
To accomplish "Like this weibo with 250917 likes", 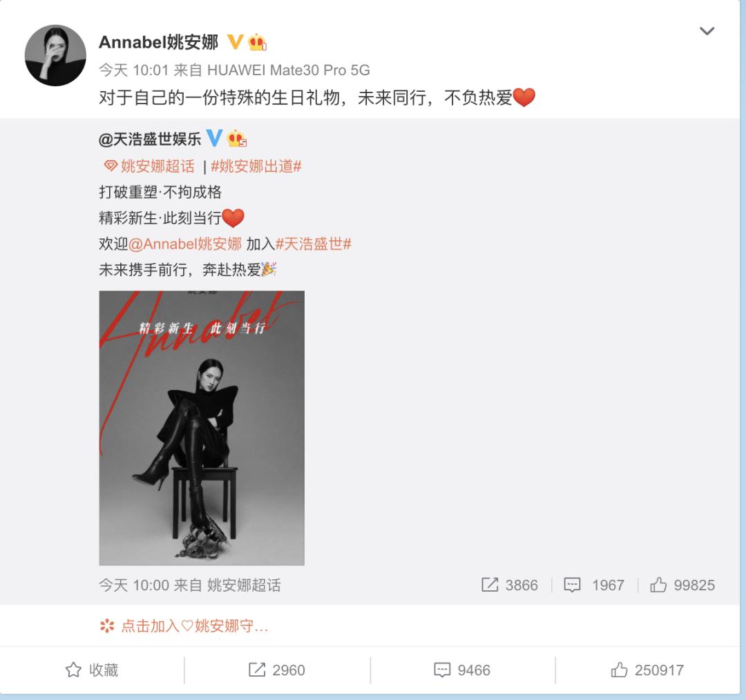I will pos(647,670).
